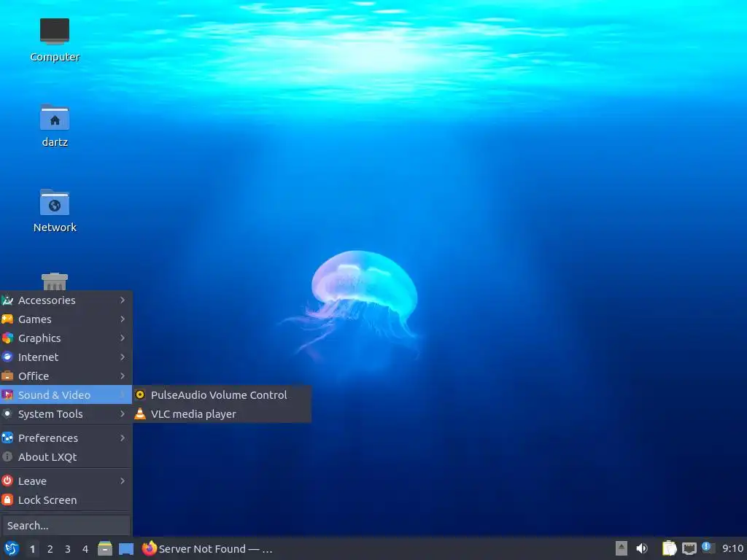Click the Lock Screen padlock icon
Screen dimensions: 747x560
pos(7,500)
